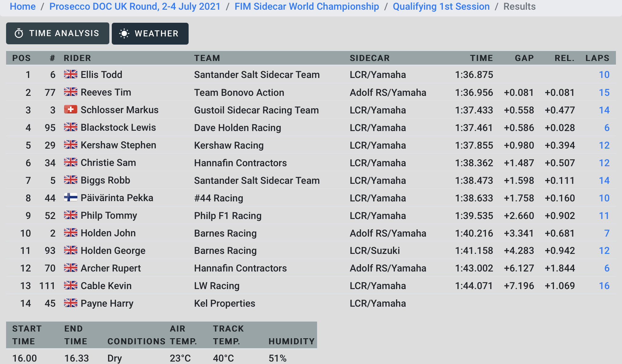The width and height of the screenshot is (622, 364).
Task: Click the TIME column header
Action: (481, 58)
